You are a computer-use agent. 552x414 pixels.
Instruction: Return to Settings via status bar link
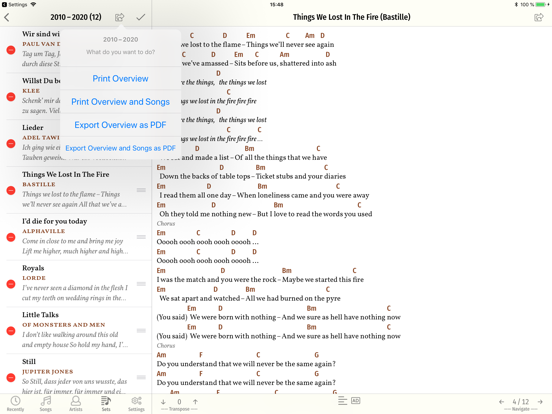14,5
